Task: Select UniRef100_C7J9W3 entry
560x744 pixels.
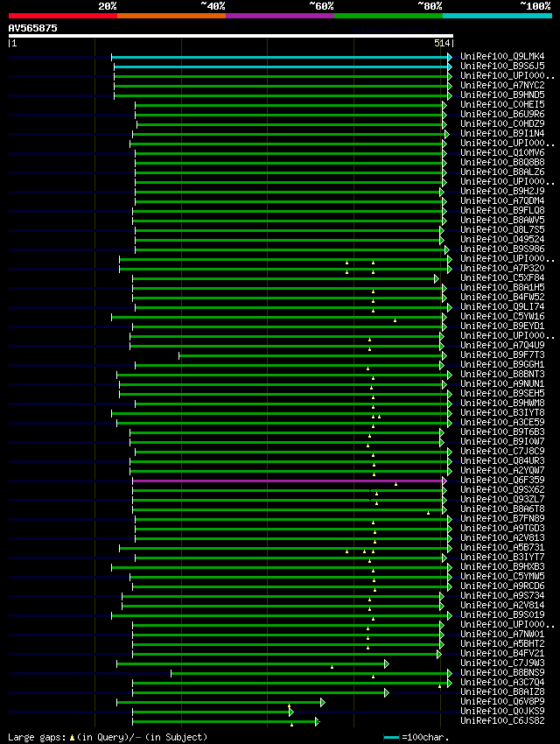Action: (502, 663)
